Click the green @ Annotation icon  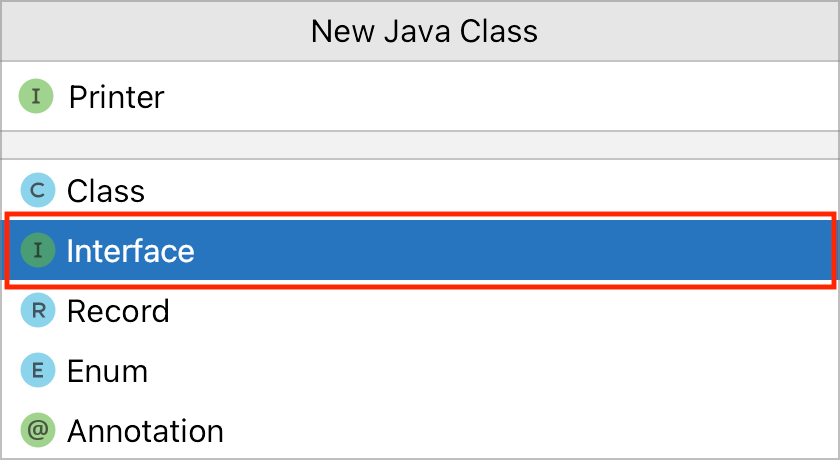click(37, 431)
